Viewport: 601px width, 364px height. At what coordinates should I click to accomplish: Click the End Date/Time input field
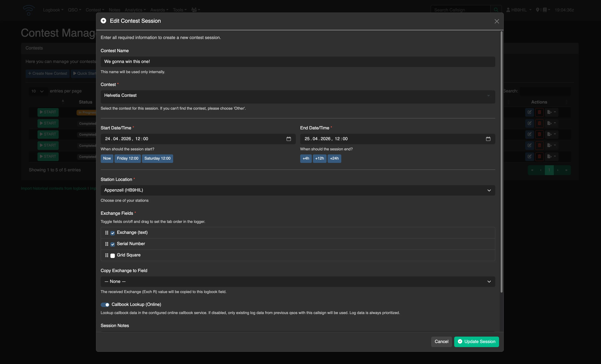click(x=398, y=139)
